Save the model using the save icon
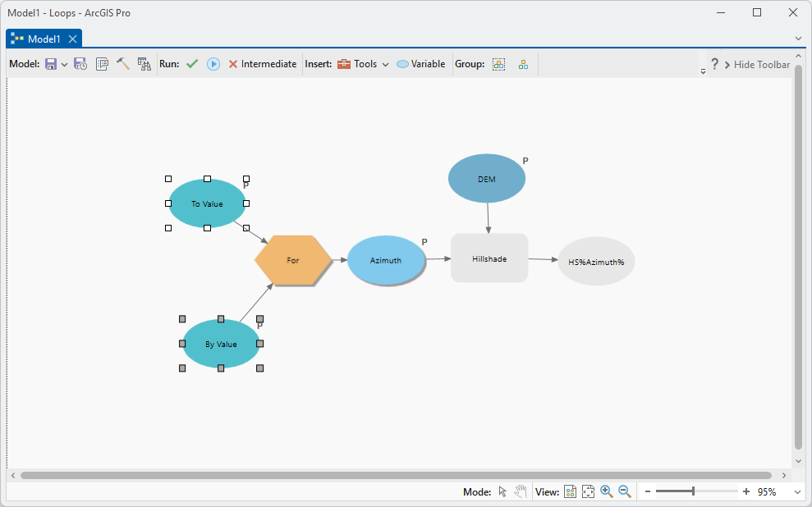This screenshot has height=507, width=812. 51,64
